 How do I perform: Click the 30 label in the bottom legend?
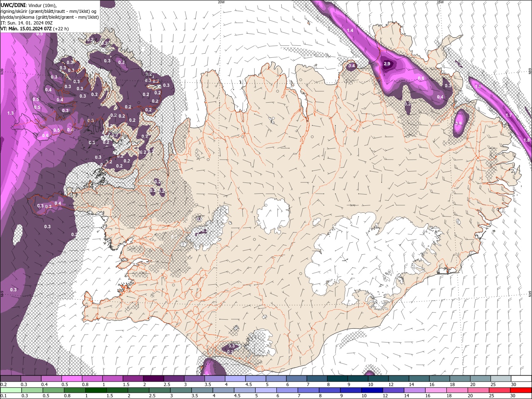click(513, 396)
